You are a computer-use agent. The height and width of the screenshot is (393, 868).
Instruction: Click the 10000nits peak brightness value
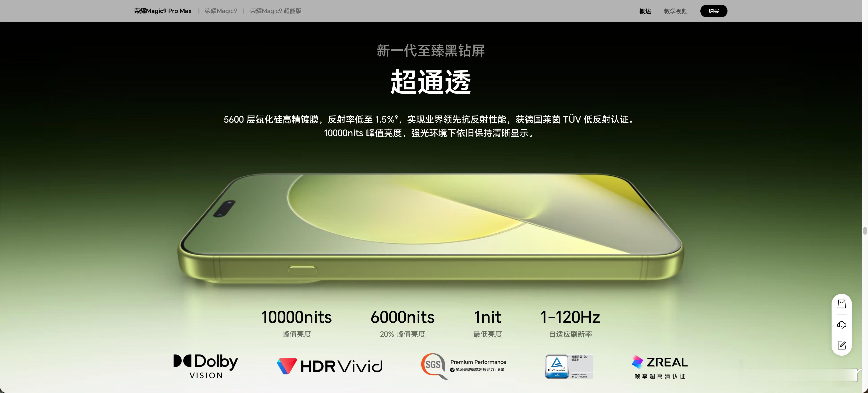296,317
